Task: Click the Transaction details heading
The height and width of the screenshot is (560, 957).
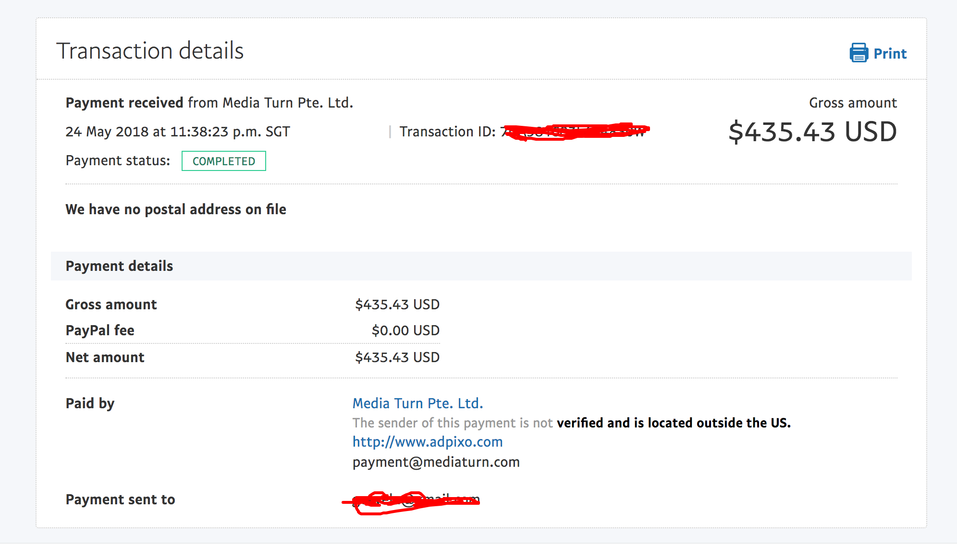Action: pos(150,51)
